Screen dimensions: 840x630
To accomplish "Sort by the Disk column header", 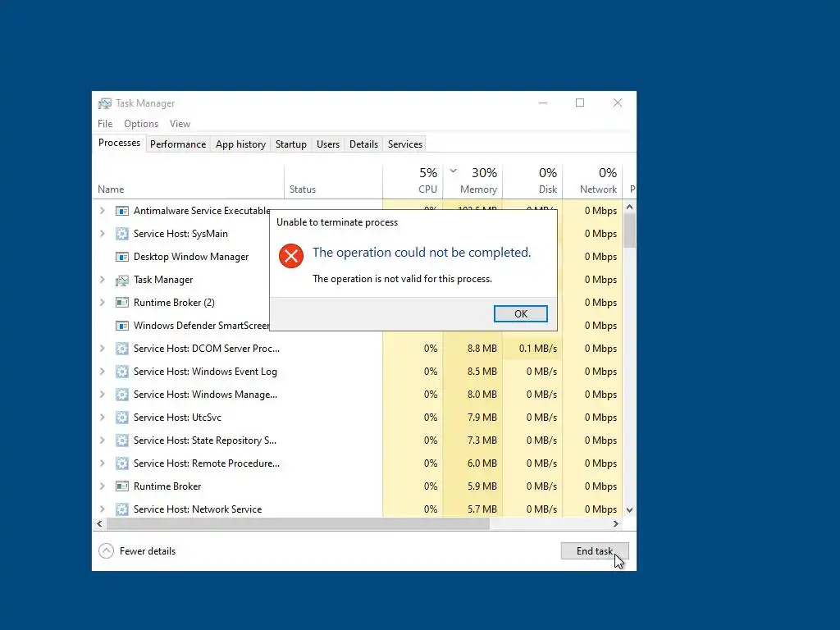I will pos(532,182).
